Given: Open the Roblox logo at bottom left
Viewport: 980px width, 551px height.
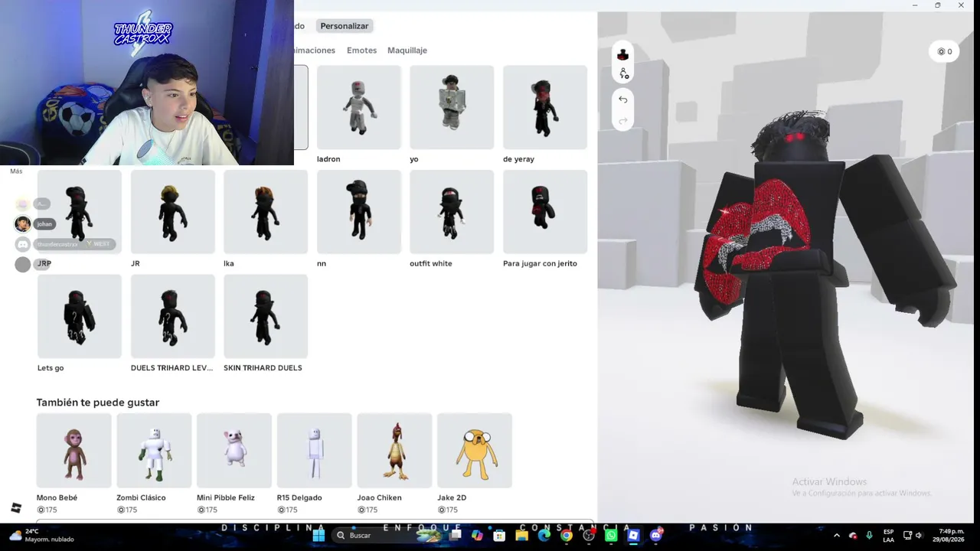Looking at the screenshot, I should click(x=16, y=508).
